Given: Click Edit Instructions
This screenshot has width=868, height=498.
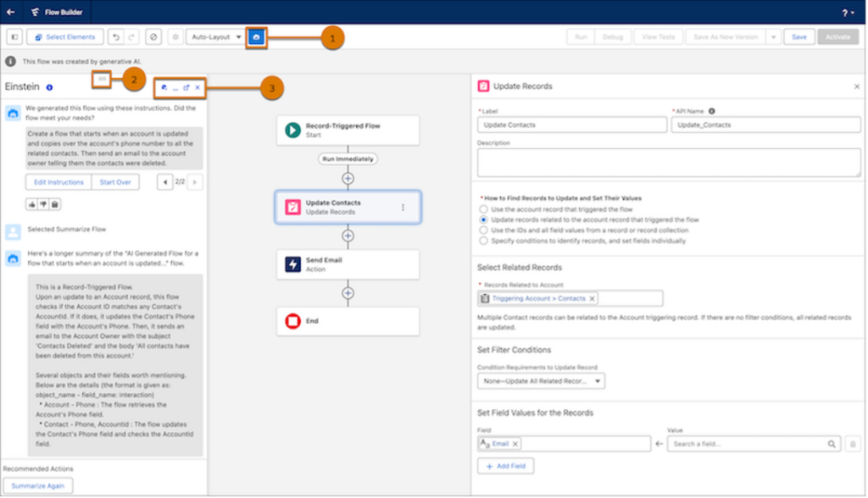Looking at the screenshot, I should (x=58, y=182).
